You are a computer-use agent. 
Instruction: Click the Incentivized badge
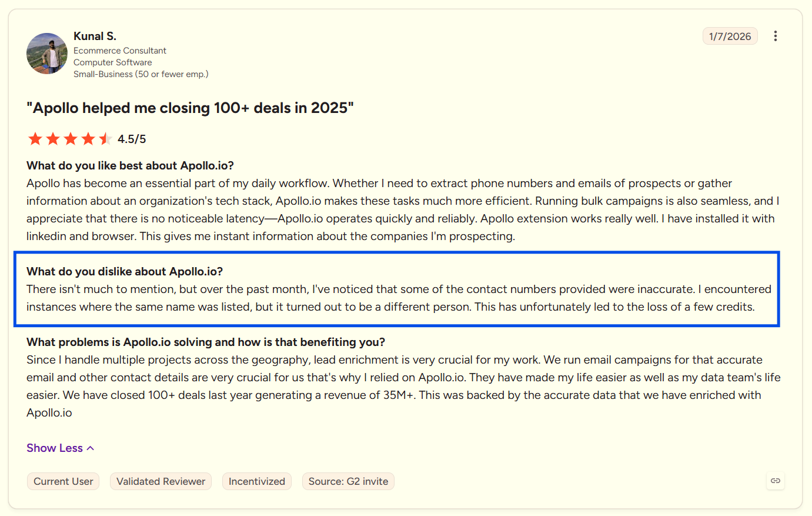(x=256, y=481)
